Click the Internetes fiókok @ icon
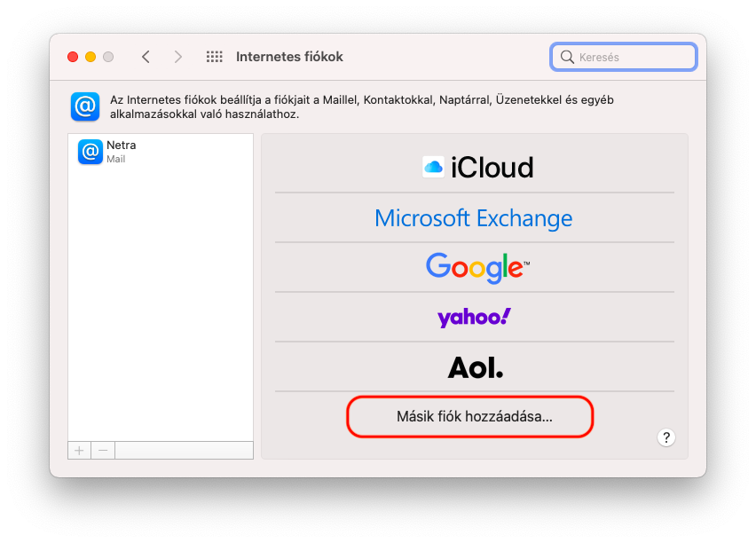 84,106
